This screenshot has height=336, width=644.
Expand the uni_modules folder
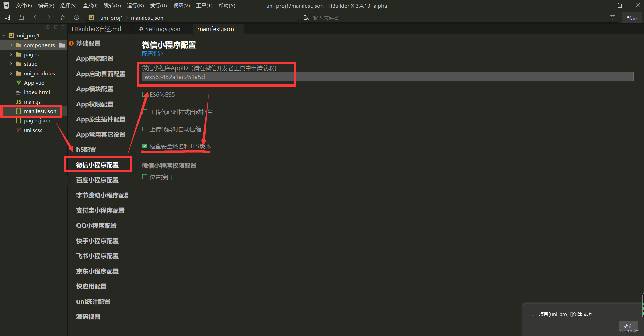pyautogui.click(x=11, y=73)
